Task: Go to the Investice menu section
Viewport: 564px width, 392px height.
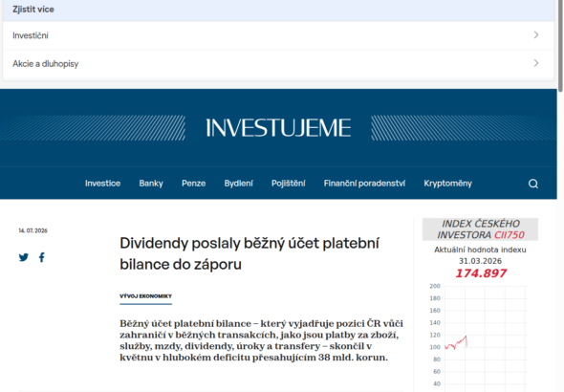Action: click(102, 184)
